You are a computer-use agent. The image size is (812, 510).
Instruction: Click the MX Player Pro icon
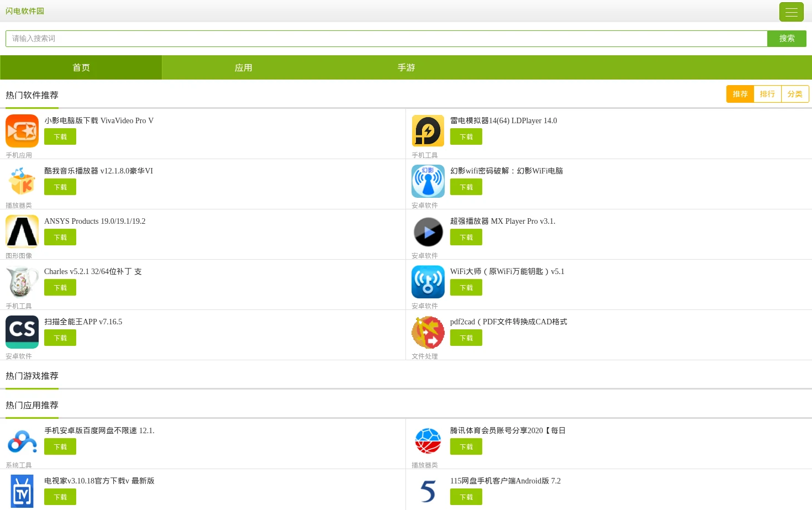(x=428, y=232)
